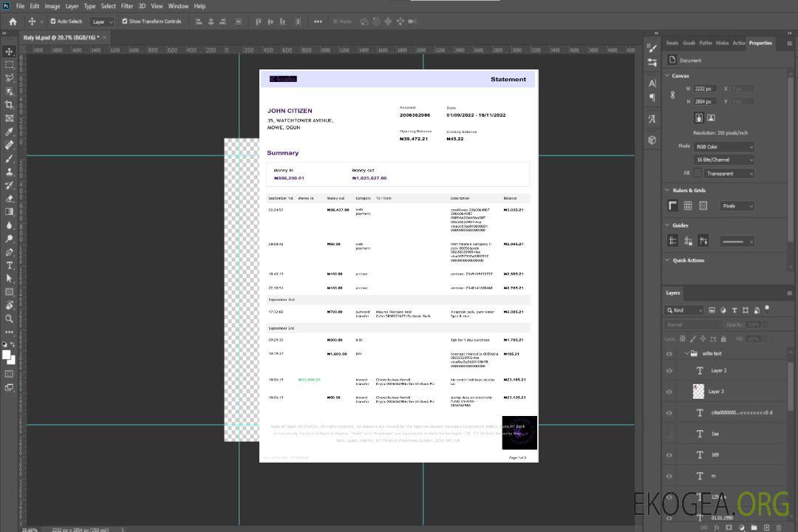The image size is (798, 532).
Task: Open the Paragraph panel icon
Action: point(652,98)
